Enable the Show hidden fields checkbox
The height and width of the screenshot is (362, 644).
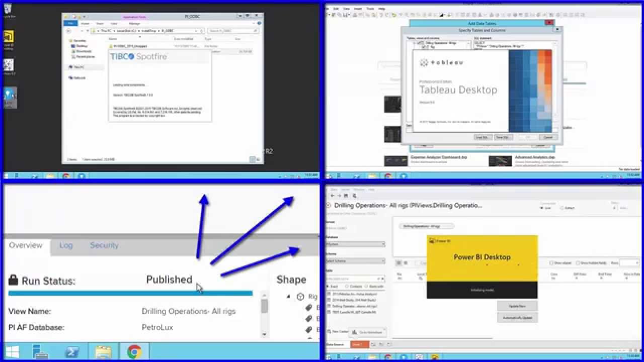tap(577, 263)
